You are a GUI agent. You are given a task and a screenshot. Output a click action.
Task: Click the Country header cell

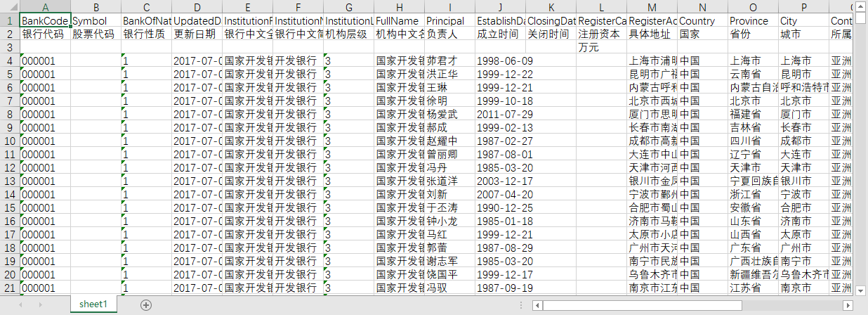coord(703,21)
